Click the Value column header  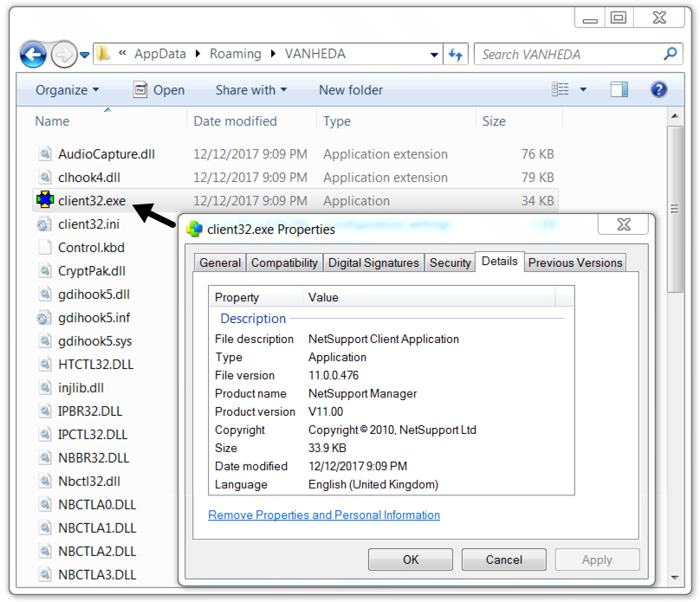[429, 297]
